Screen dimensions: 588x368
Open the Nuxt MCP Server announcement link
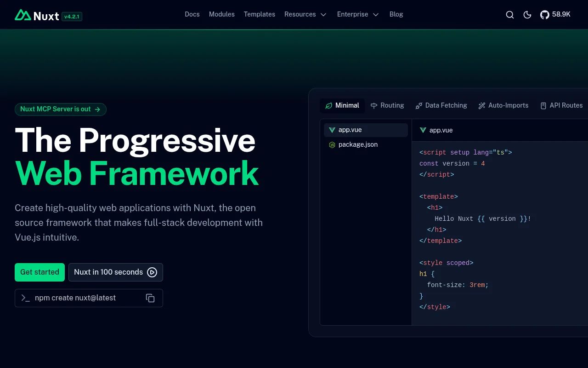pyautogui.click(x=60, y=109)
